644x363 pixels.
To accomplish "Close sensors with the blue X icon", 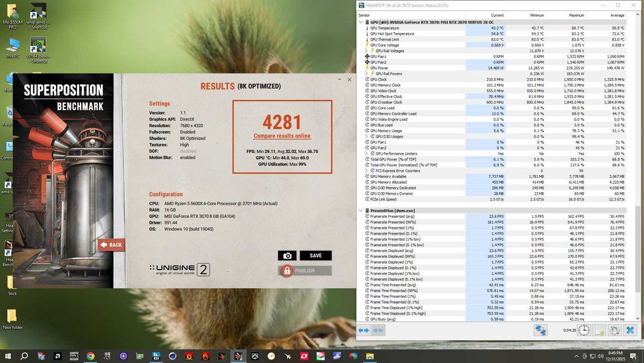I will (630, 330).
